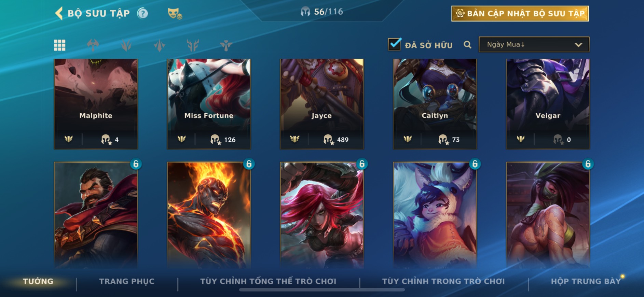Uncheck the Đã Sở Hữu checkbox
Image resolution: width=644 pixels, height=297 pixels.
394,44
